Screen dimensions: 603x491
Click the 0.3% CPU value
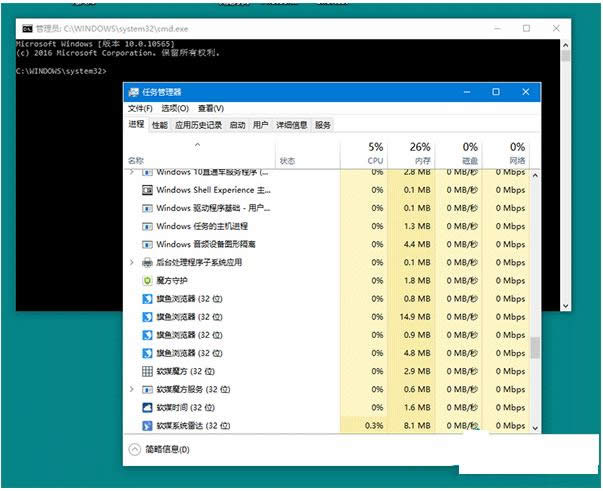coord(373,426)
